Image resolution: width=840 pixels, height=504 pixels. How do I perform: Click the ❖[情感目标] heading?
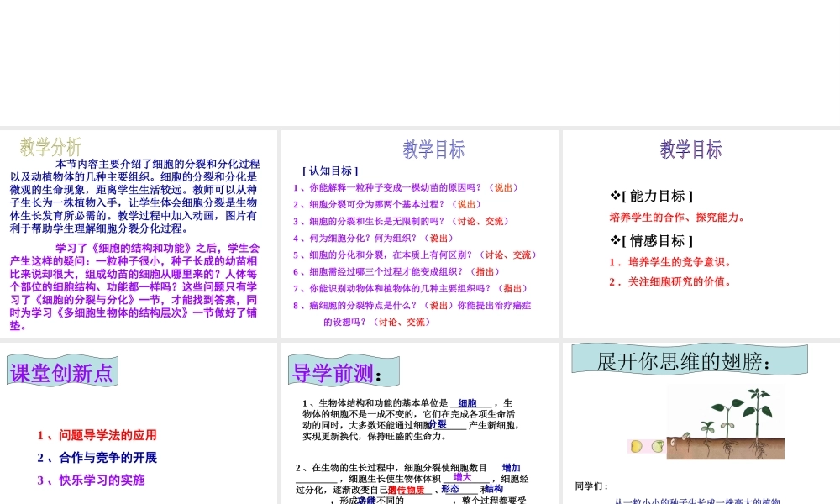coord(651,241)
